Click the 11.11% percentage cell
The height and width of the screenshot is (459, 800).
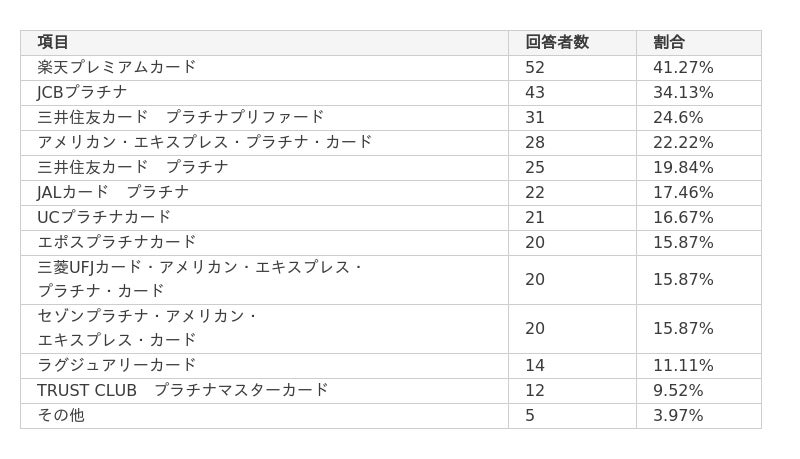pos(683,366)
